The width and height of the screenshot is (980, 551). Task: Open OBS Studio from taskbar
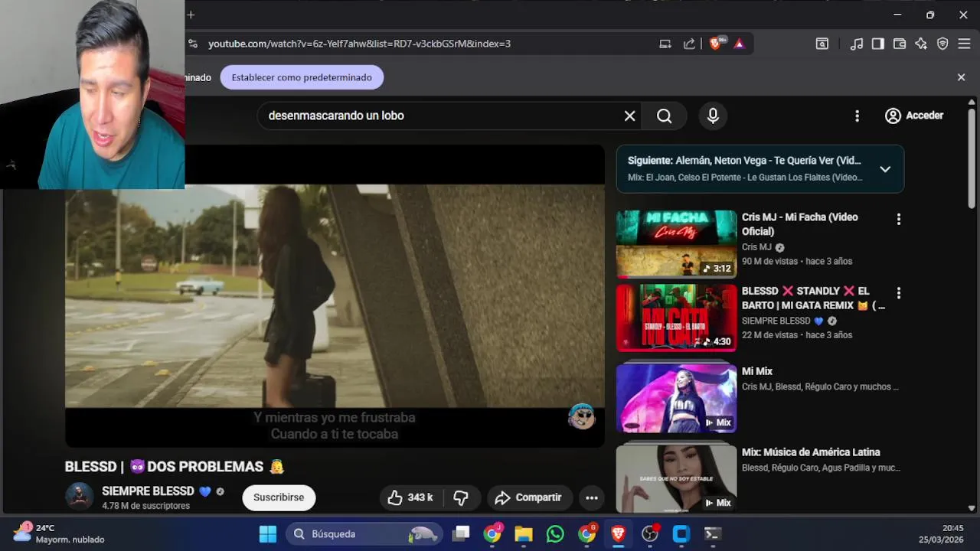pyautogui.click(x=649, y=534)
